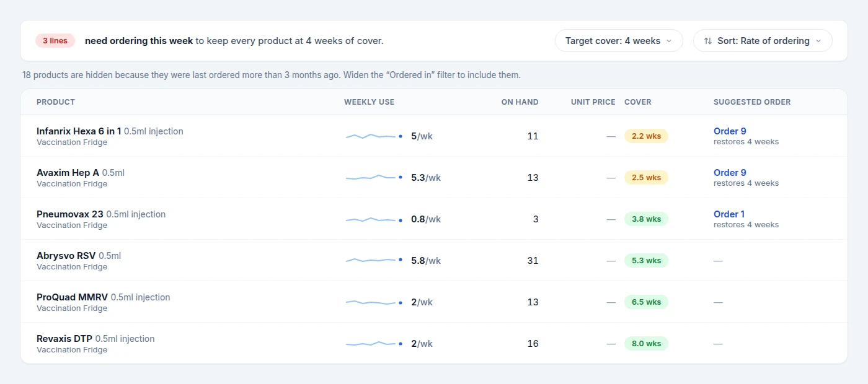The height and width of the screenshot is (384, 868).
Task: Click the Avaxim Hep A weekly use sparkline
Action: [x=374, y=178]
